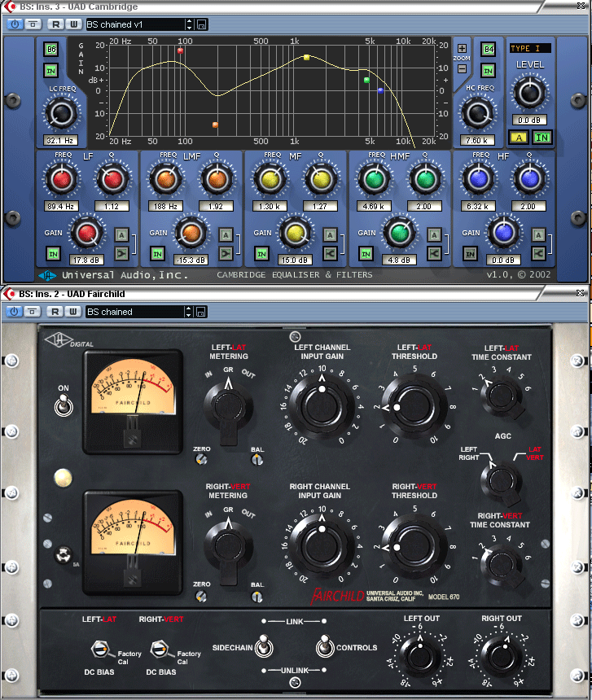This screenshot has height=700, width=592.
Task: Click the B4 high-cut slope button
Action: (489, 49)
